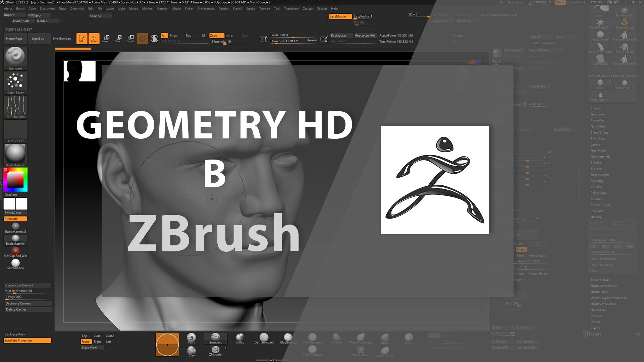Expand the Polygroups section
The height and width of the screenshot is (362, 644).
tap(598, 193)
